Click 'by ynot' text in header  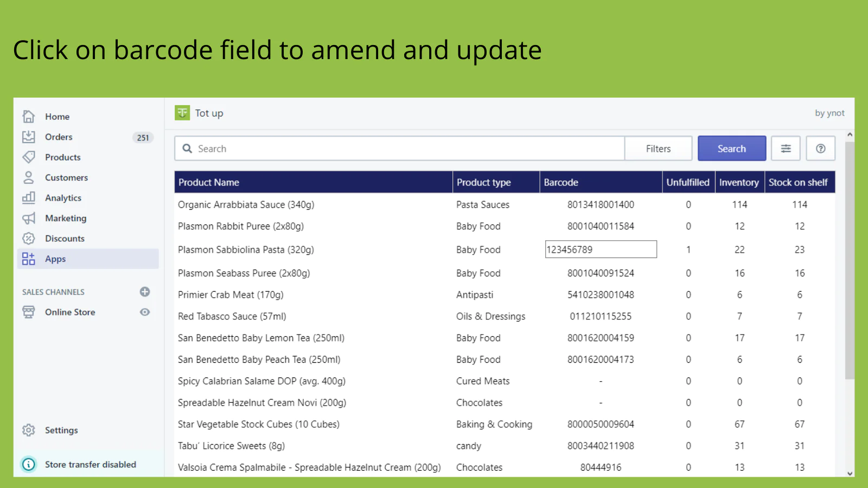(x=829, y=113)
